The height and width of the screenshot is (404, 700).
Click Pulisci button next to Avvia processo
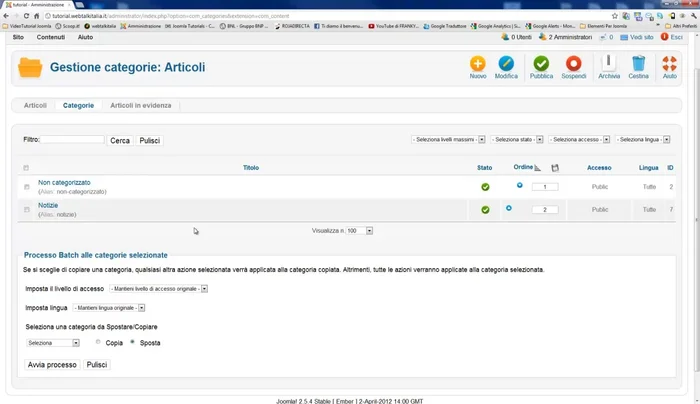[97, 365]
